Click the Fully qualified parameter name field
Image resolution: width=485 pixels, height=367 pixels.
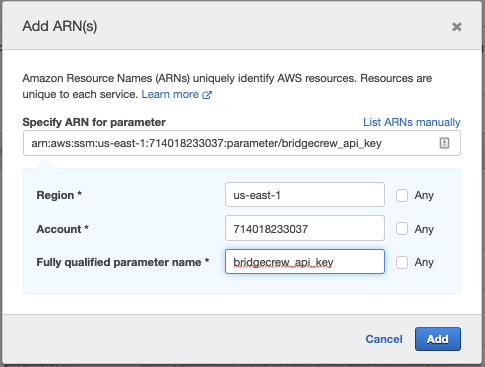pos(305,262)
